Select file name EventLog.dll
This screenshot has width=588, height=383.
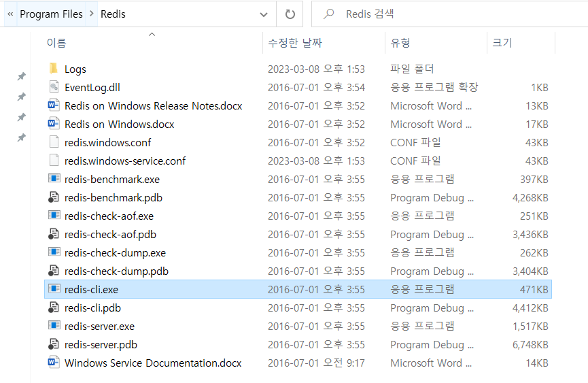coord(92,87)
